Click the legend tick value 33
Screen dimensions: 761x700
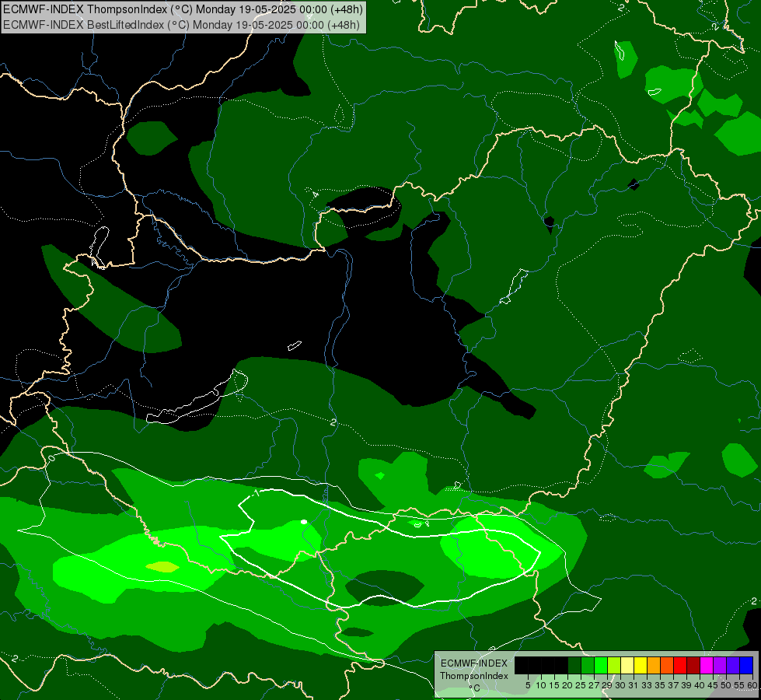pyautogui.click(x=647, y=685)
